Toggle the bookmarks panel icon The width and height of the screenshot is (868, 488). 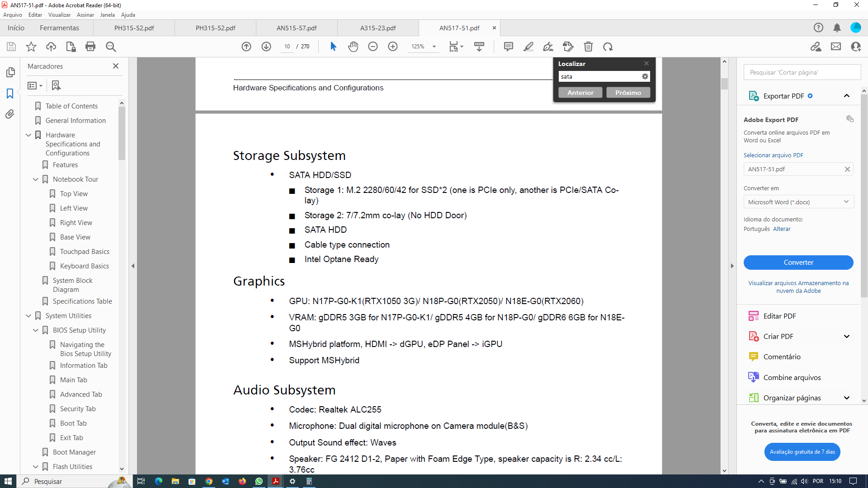click(x=10, y=94)
